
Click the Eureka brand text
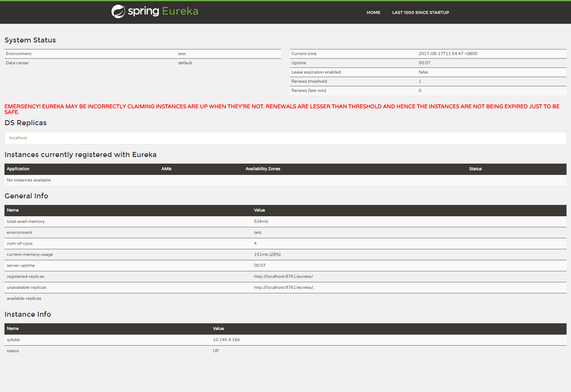tap(180, 11)
